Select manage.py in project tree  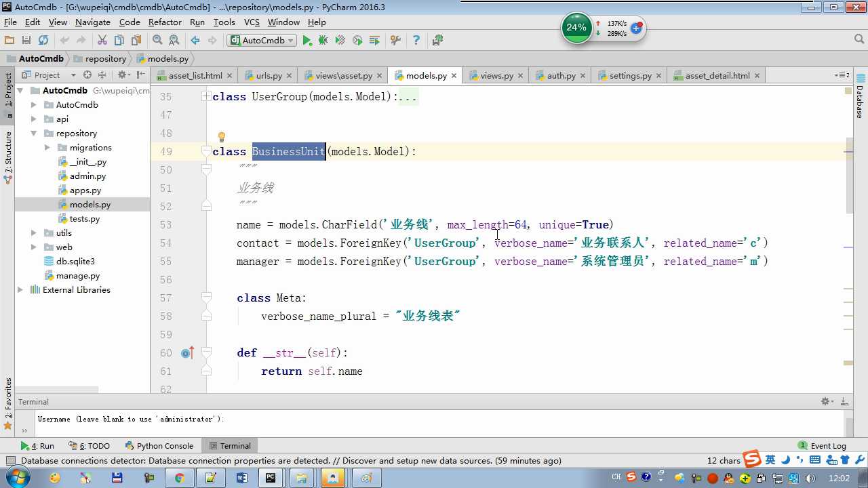77,276
